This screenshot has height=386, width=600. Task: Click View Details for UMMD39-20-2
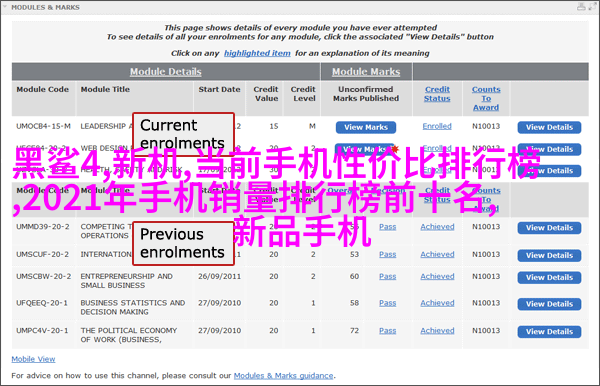click(x=549, y=228)
